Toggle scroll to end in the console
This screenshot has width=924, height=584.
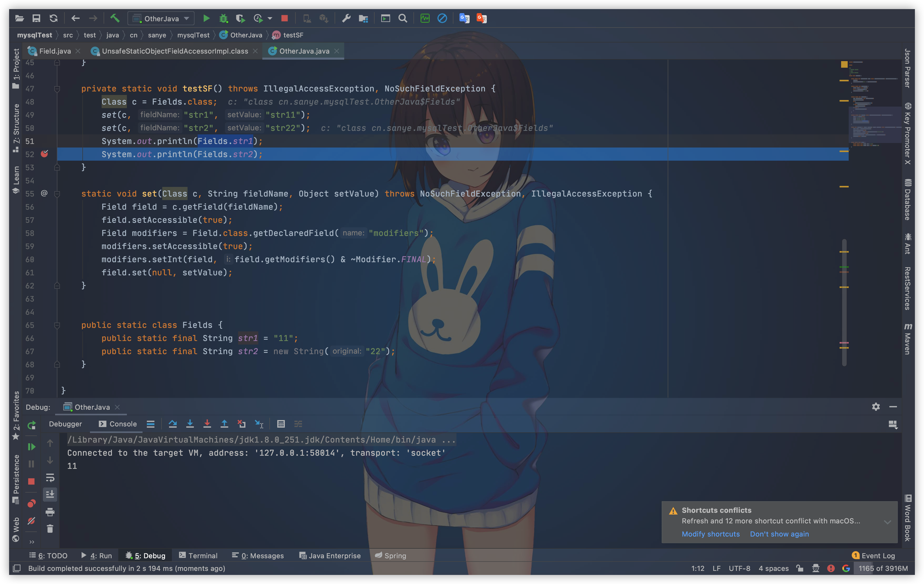50,494
